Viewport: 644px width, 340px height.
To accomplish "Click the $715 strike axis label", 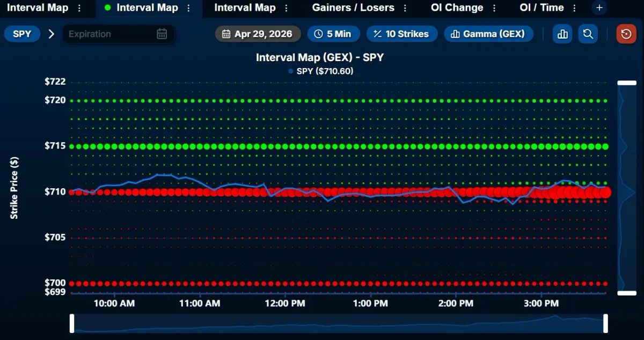I will [x=55, y=146].
